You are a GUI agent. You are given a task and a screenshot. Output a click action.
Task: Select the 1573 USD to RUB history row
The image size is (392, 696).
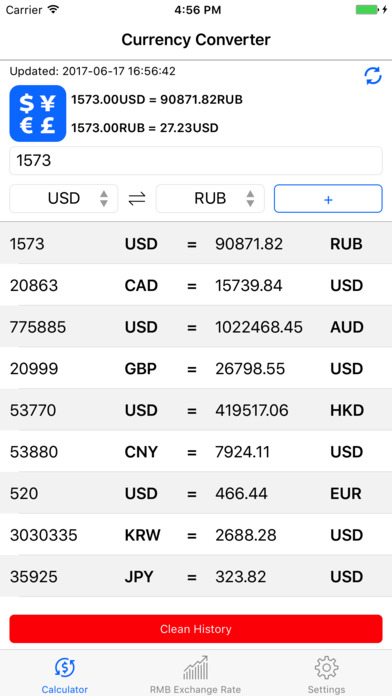pyautogui.click(x=196, y=243)
